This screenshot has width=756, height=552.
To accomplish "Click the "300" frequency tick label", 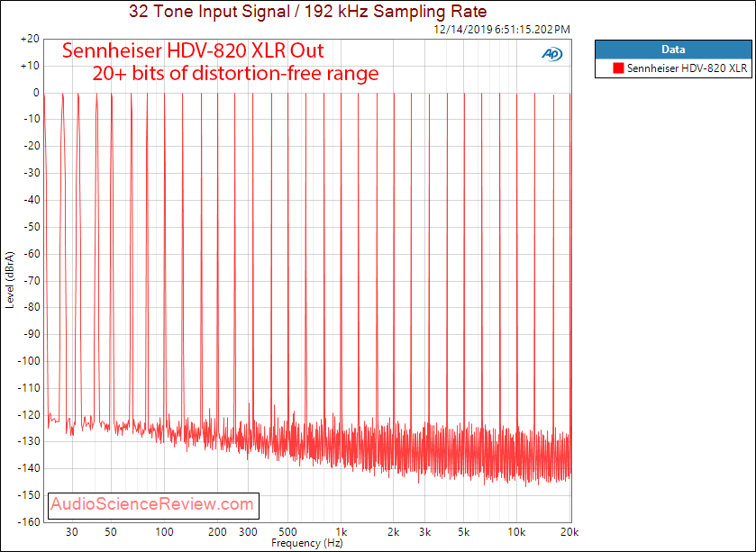I will [249, 532].
